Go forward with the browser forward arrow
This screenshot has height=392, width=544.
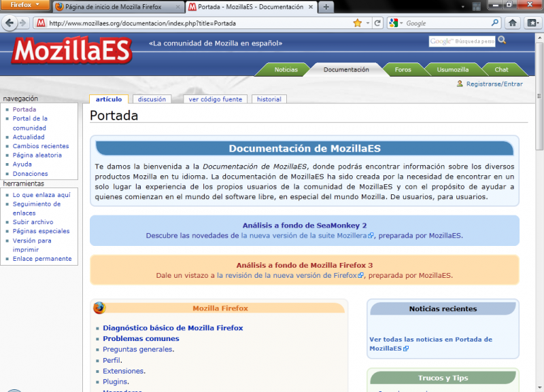point(23,23)
